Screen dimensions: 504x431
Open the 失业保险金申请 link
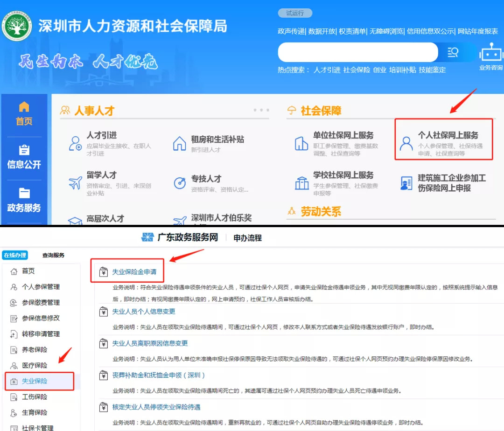pyautogui.click(x=134, y=271)
